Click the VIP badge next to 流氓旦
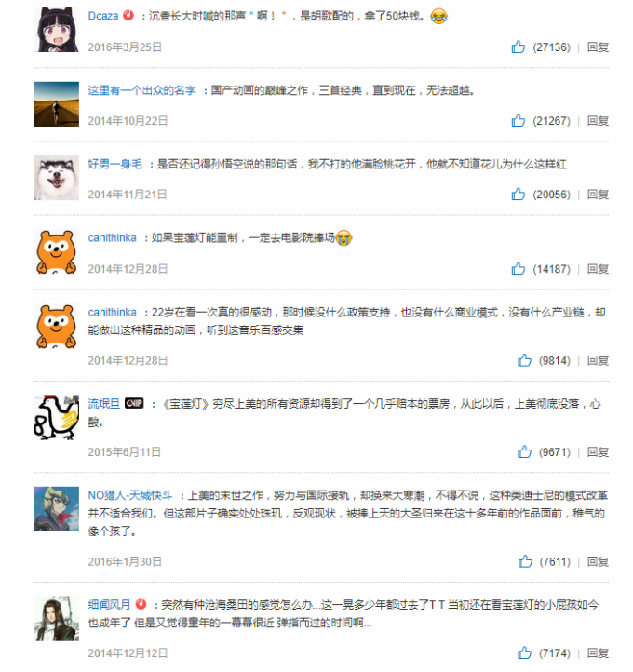The image size is (633, 672). [134, 403]
